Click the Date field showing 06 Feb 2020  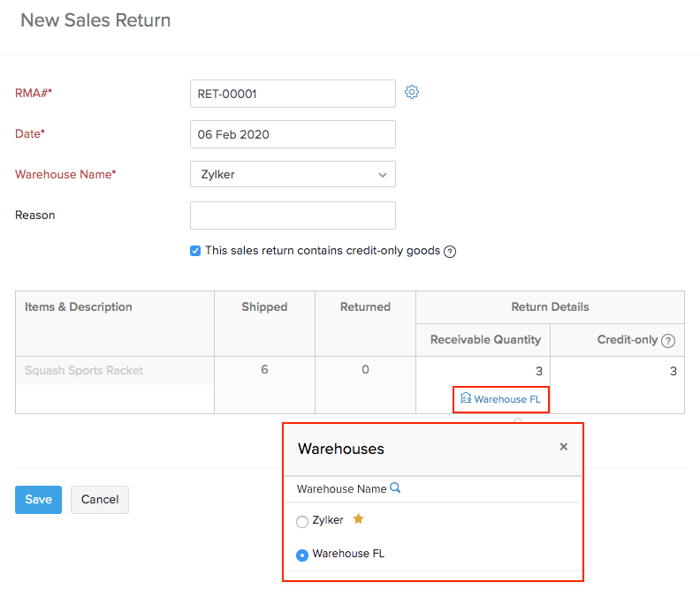point(293,134)
